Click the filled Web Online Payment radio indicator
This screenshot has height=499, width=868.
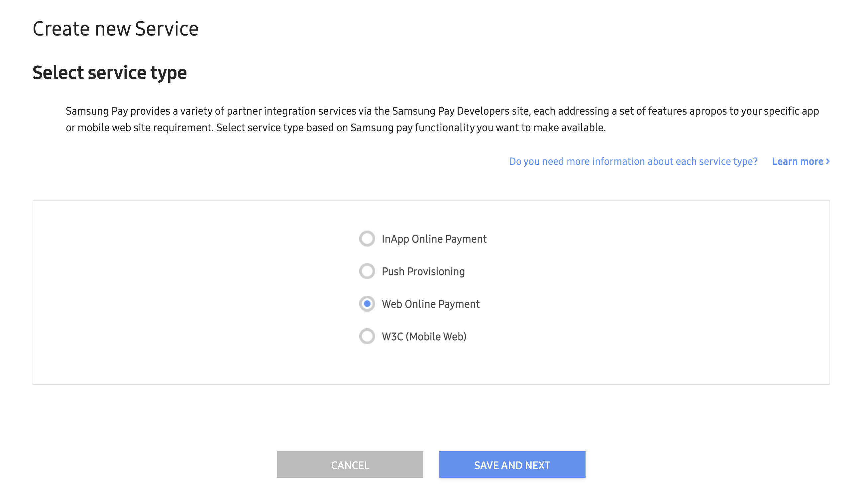point(367,304)
